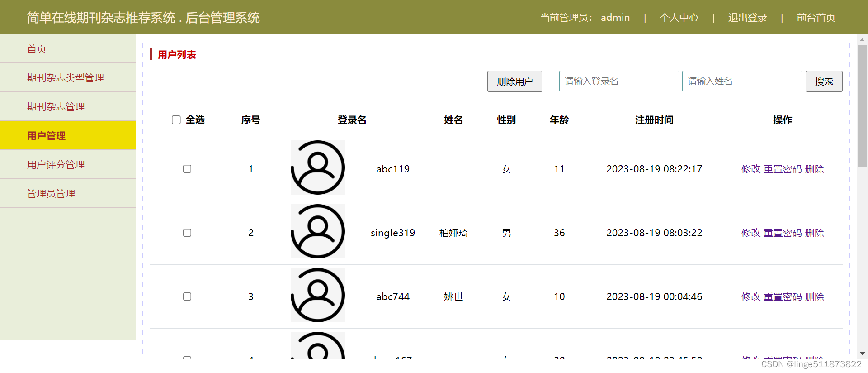Screen dimensions: 868x373
Task: Click 修改 for user single319
Action: (751, 233)
